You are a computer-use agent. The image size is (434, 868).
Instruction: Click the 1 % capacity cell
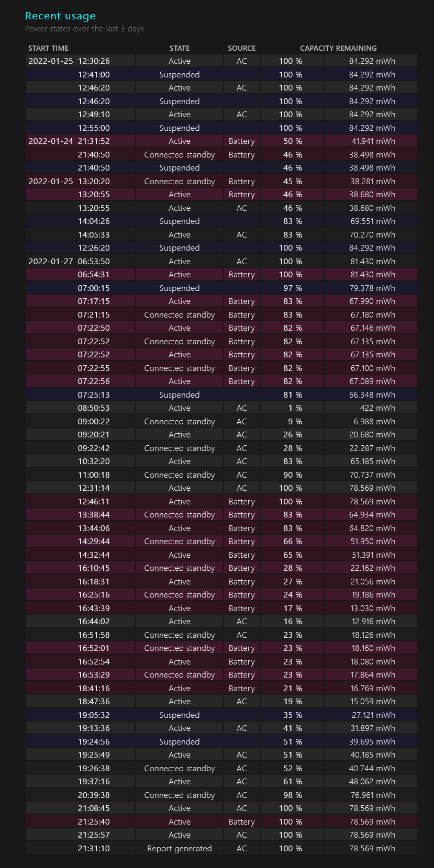(x=291, y=408)
